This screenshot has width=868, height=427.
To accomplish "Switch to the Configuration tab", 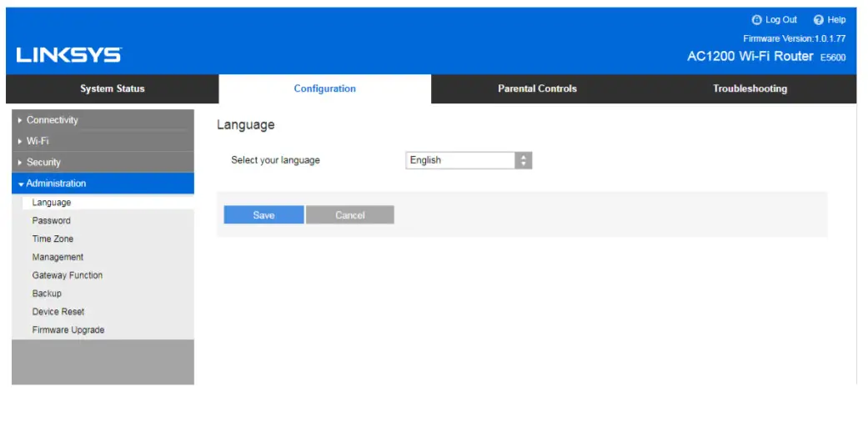I will point(325,88).
